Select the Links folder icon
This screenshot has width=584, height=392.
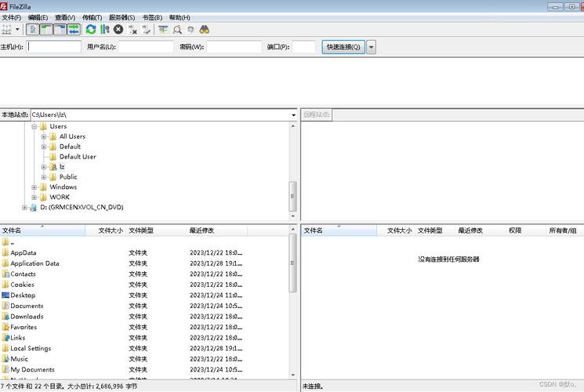[5, 338]
